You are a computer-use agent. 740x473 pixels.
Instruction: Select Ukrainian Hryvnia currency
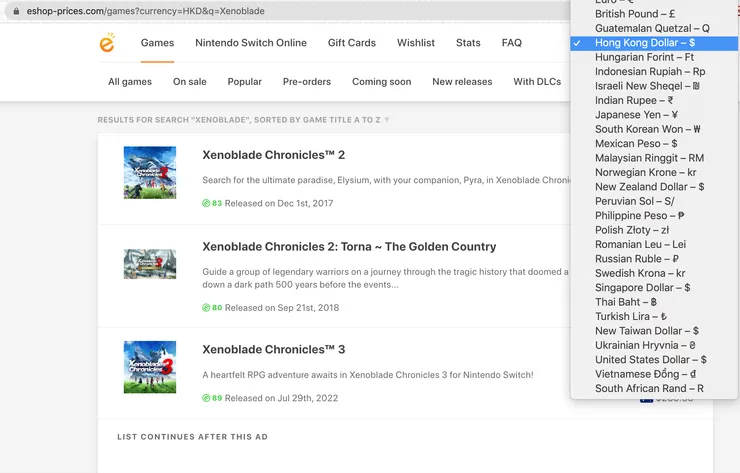tap(654, 345)
